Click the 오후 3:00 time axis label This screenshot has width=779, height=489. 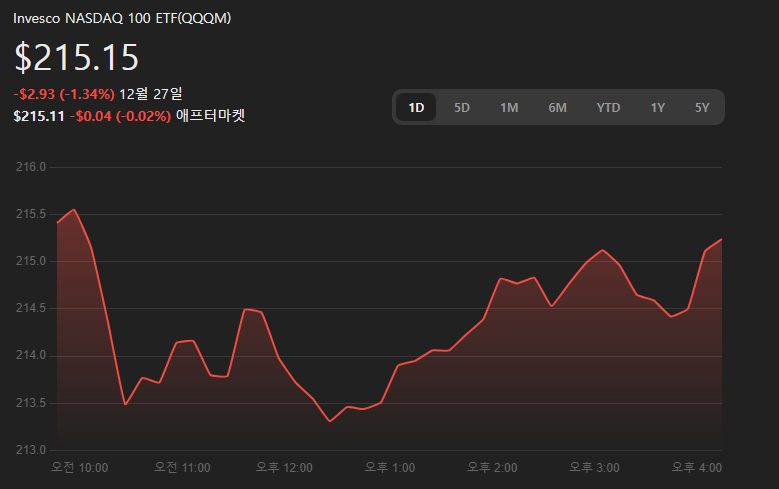[594, 468]
